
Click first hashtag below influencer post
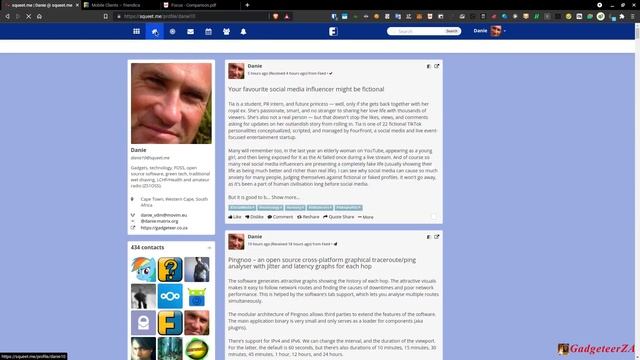(x=242, y=208)
